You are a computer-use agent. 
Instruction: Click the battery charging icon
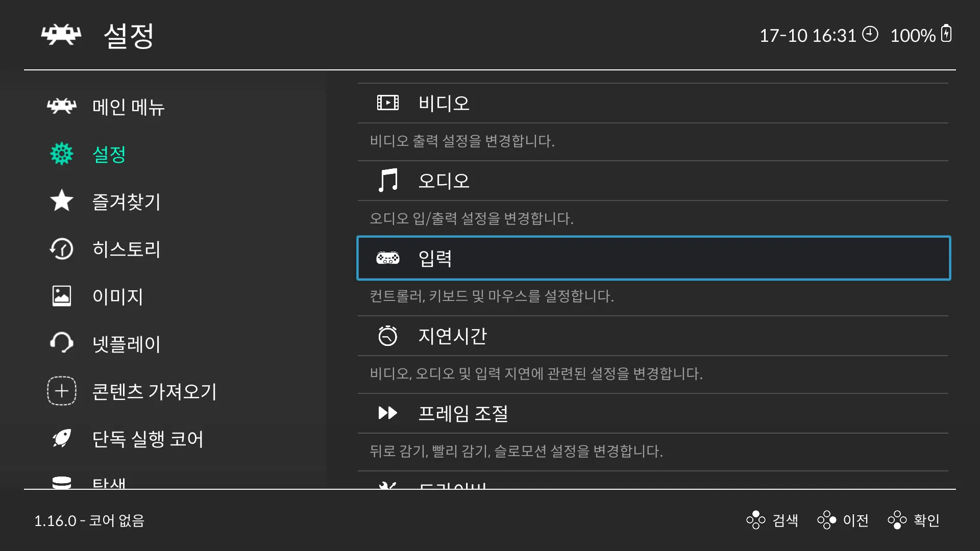pos(946,34)
